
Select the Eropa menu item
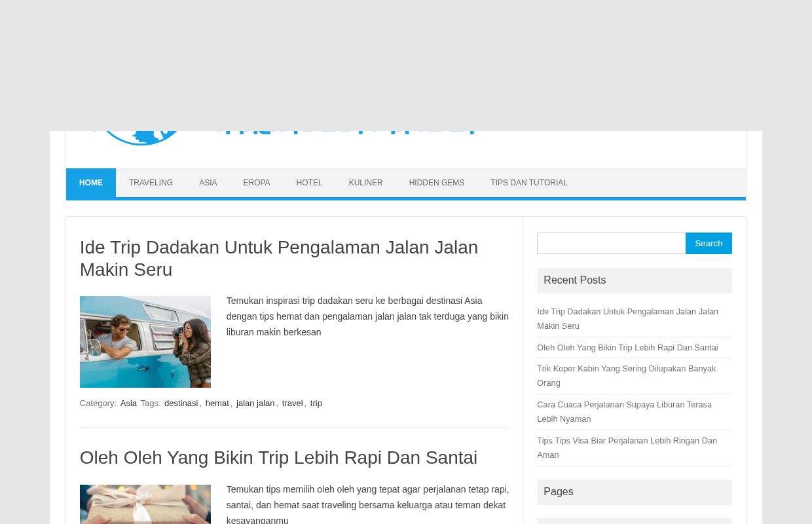point(256,183)
